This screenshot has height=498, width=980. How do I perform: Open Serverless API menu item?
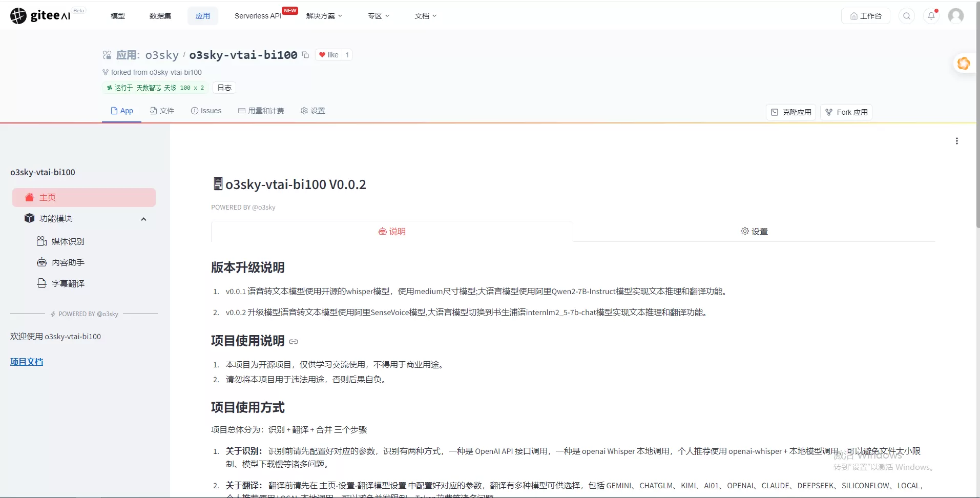[258, 16]
